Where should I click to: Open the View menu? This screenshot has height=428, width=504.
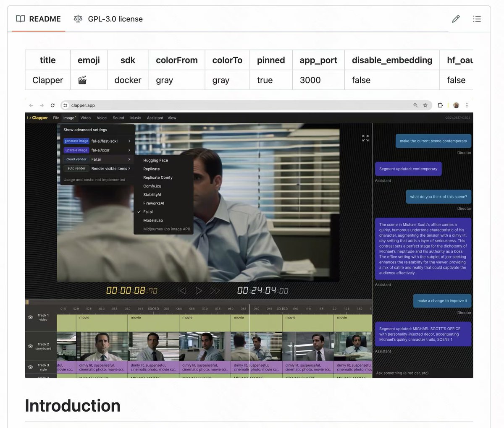click(x=172, y=118)
